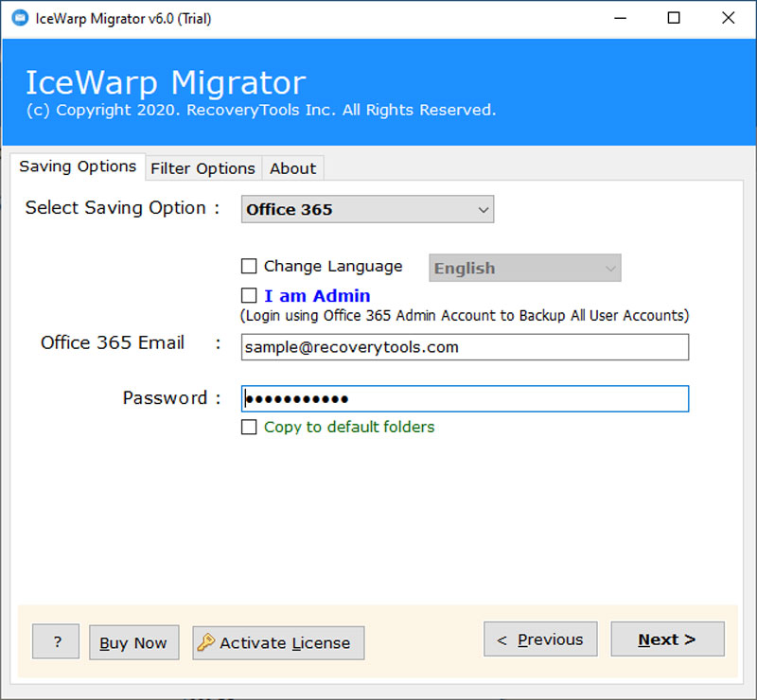Minimize the IceWarp Migrator window

tap(620, 18)
